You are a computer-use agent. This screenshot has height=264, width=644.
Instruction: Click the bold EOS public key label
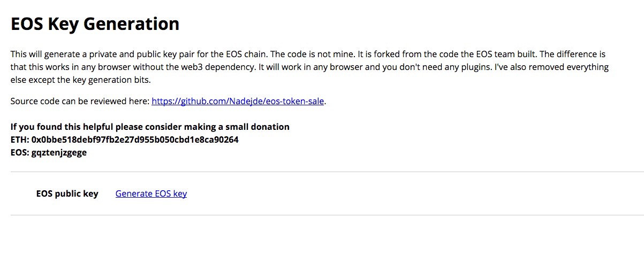[67, 193]
